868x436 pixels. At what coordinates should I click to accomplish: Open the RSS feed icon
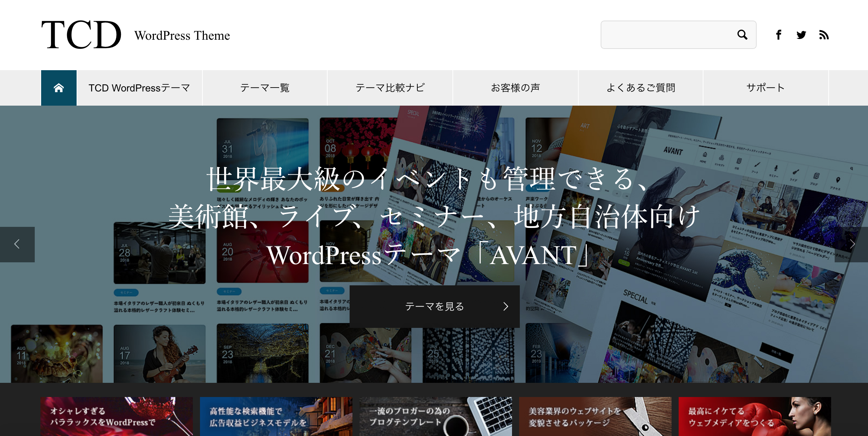(824, 35)
